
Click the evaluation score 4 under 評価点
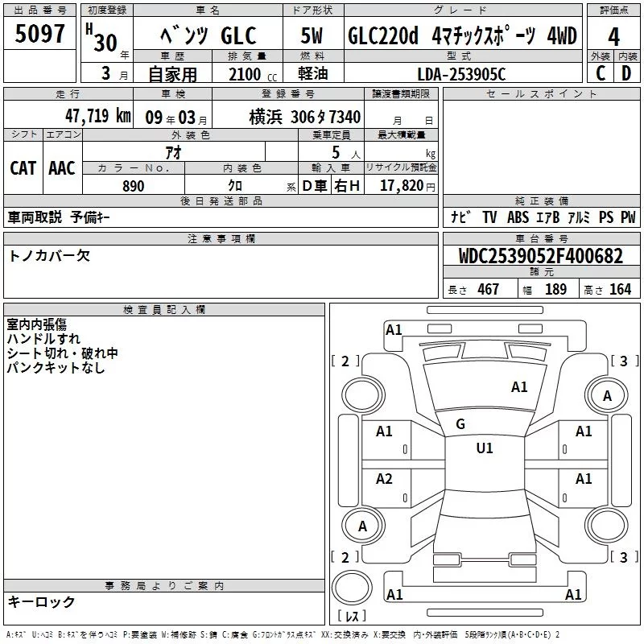613,37
